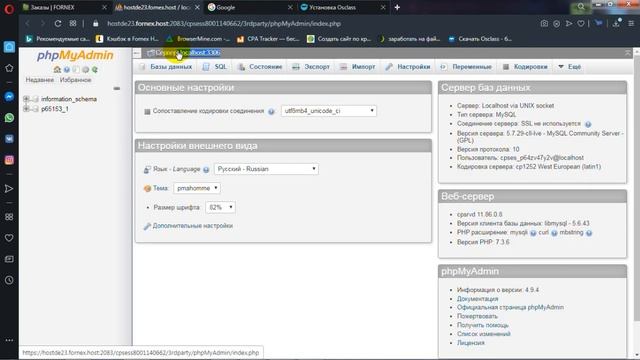Viewport: 640px width, 360px height.
Task: Add page to bookmarks heart icon in address bar
Action: pos(581,24)
